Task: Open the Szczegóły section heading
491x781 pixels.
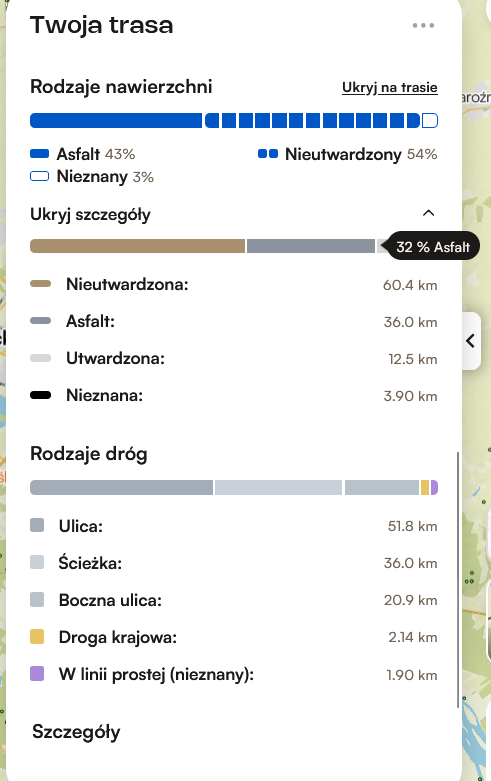Action: coord(76,732)
